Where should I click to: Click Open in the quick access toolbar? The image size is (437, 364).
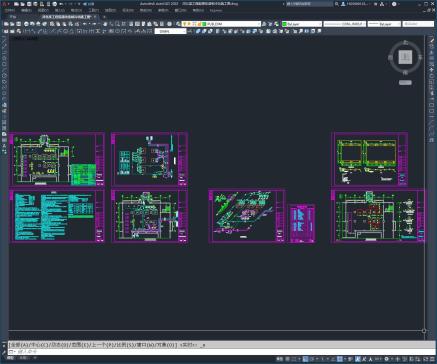[x=23, y=4]
